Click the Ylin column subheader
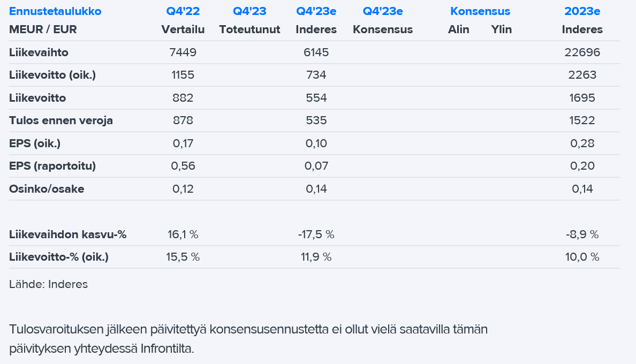The image size is (636, 364). [x=502, y=29]
